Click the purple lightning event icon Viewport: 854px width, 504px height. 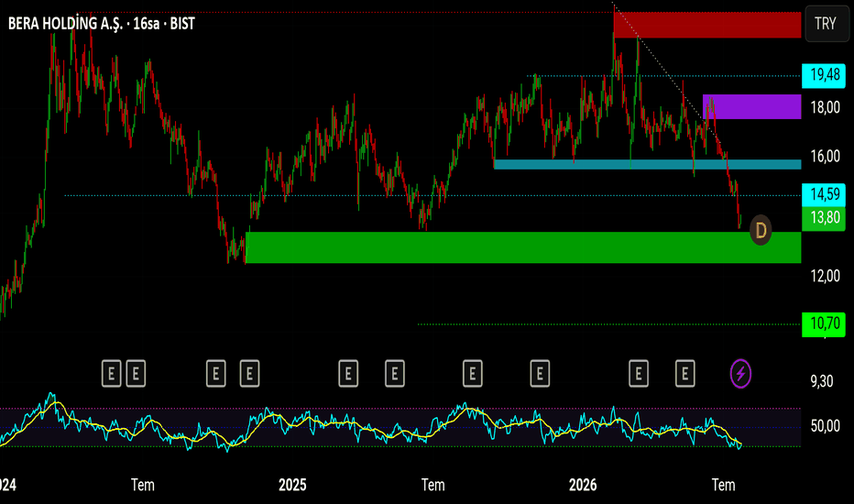point(740,374)
